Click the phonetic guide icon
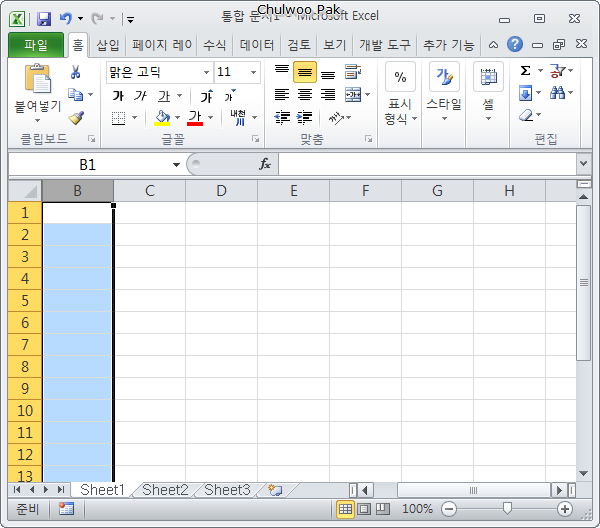The width and height of the screenshot is (600, 528). point(238,117)
